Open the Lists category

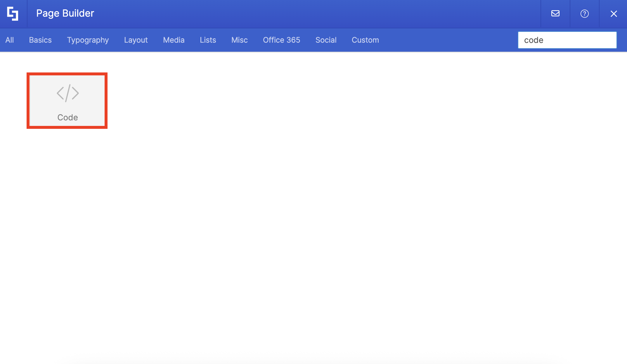(208, 40)
